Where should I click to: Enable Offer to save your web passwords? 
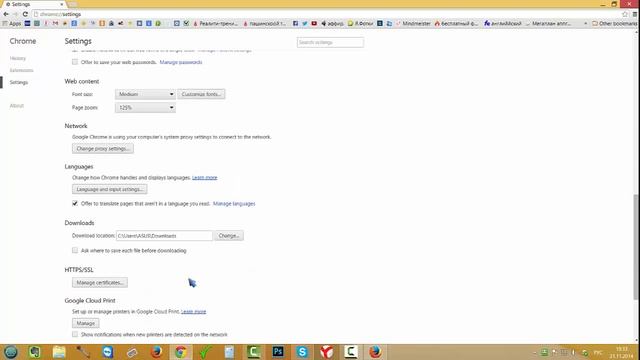tap(75, 62)
